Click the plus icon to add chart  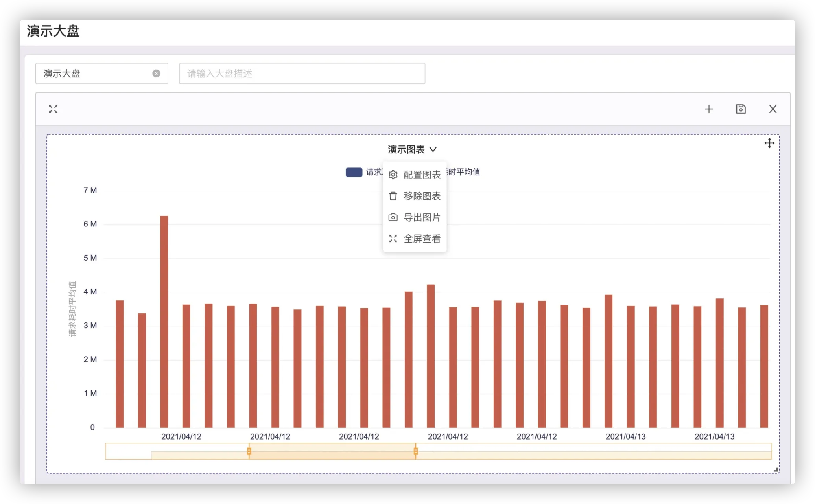708,109
